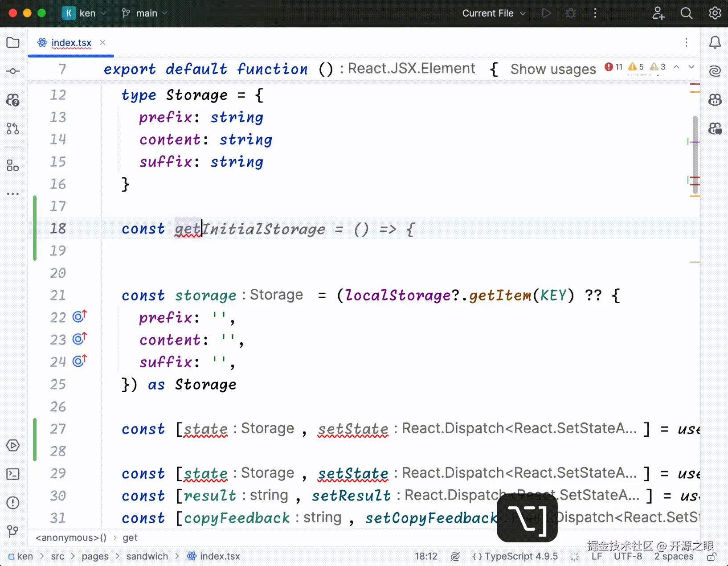Open Search Everywhere magnifier
This screenshot has width=728, height=566.
687,13
